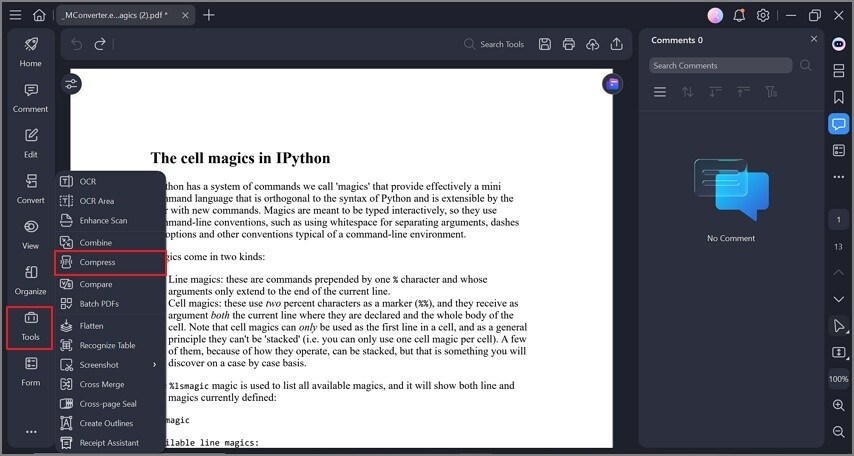
Task: Open the Organize tool in sidebar
Action: tap(30, 281)
